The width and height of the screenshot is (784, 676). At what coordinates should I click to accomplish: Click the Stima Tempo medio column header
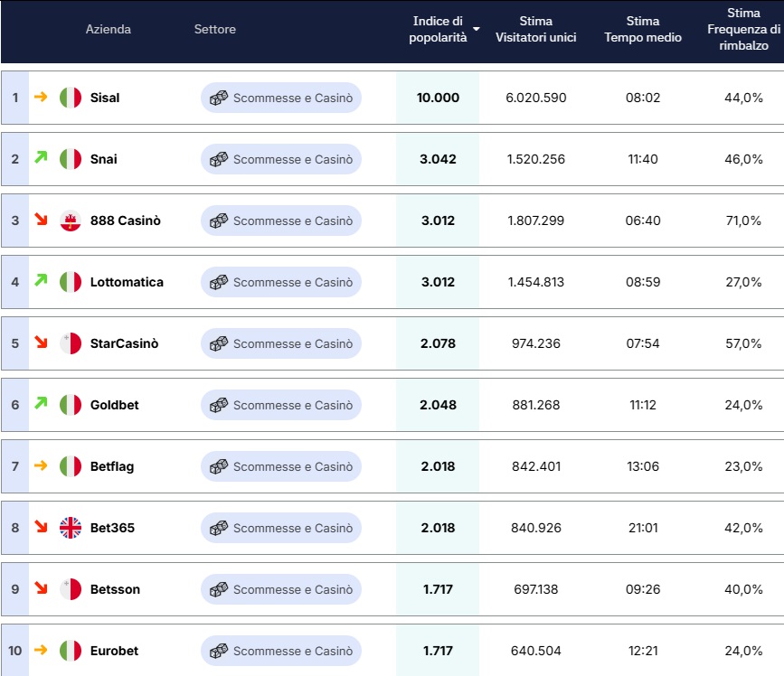click(643, 29)
